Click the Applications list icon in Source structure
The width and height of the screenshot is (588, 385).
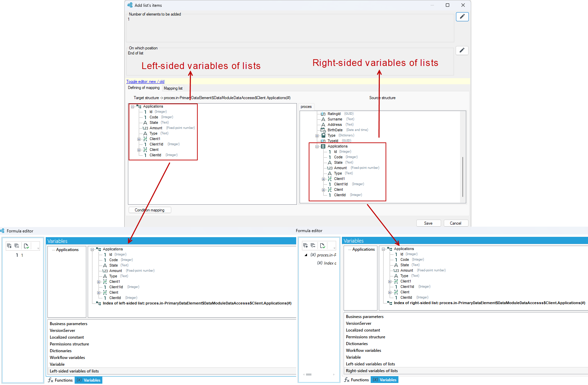(323, 146)
